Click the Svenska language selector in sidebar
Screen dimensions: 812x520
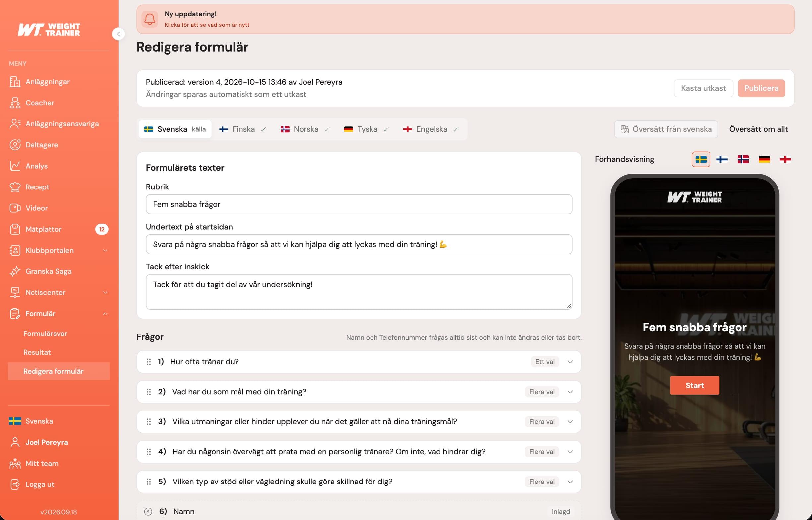click(59, 421)
